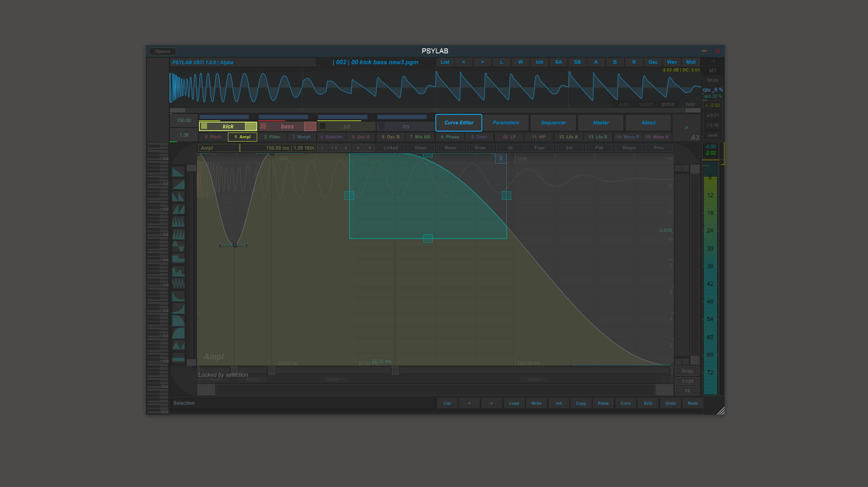
Task: Click the Redo button
Action: (693, 403)
